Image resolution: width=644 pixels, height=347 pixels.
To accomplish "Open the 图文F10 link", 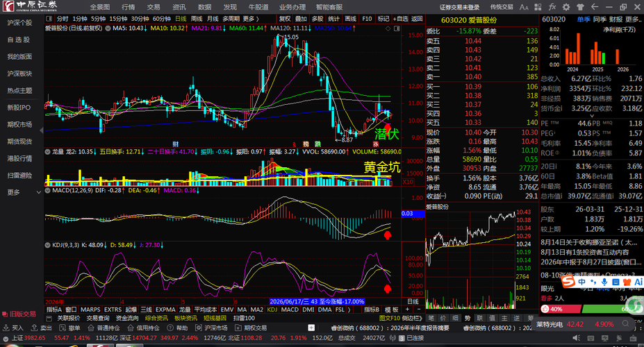I will point(389,318).
